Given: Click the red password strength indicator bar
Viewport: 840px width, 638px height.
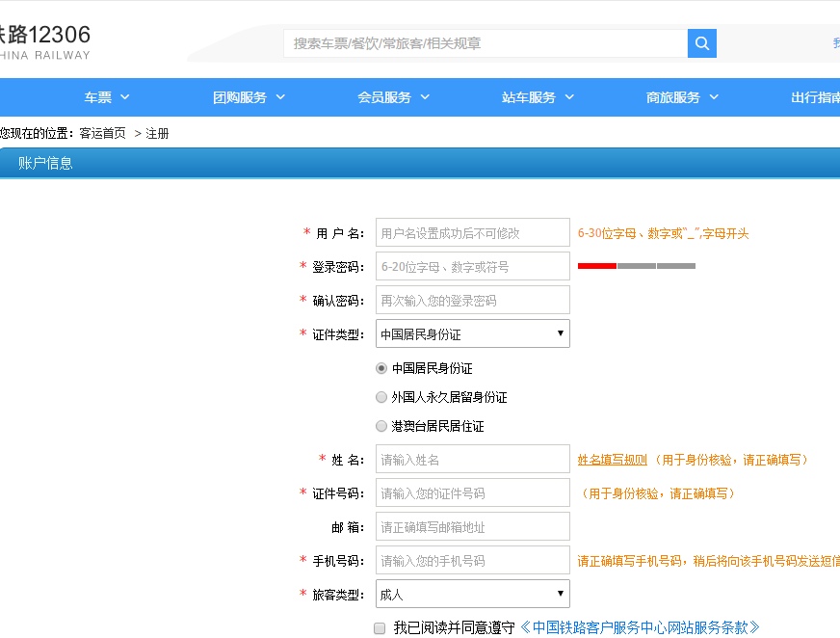Looking at the screenshot, I should (597, 266).
